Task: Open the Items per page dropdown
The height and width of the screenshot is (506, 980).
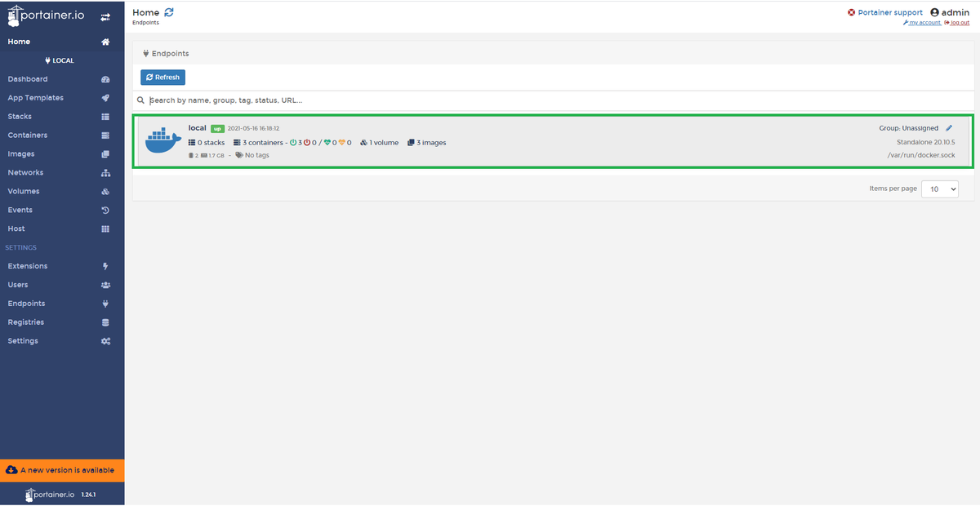Action: click(940, 189)
